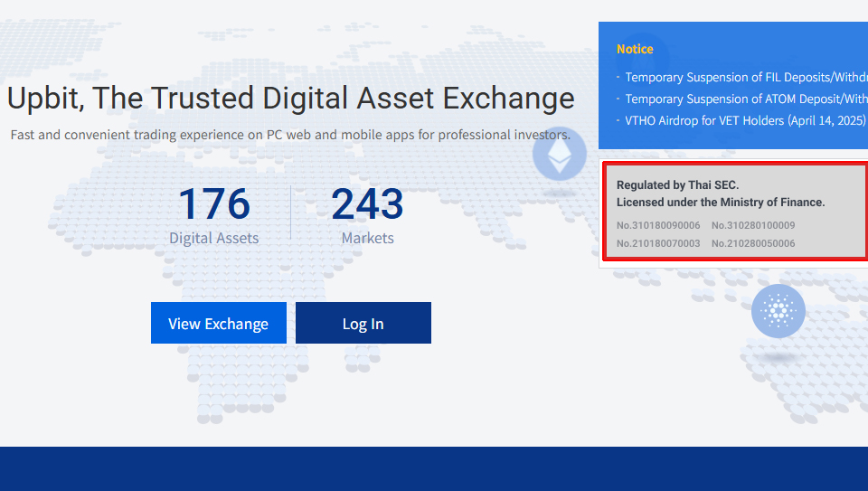The height and width of the screenshot is (491, 868).
Task: Click the Fast and convenient trading subtitle
Action: pyautogui.click(x=290, y=135)
